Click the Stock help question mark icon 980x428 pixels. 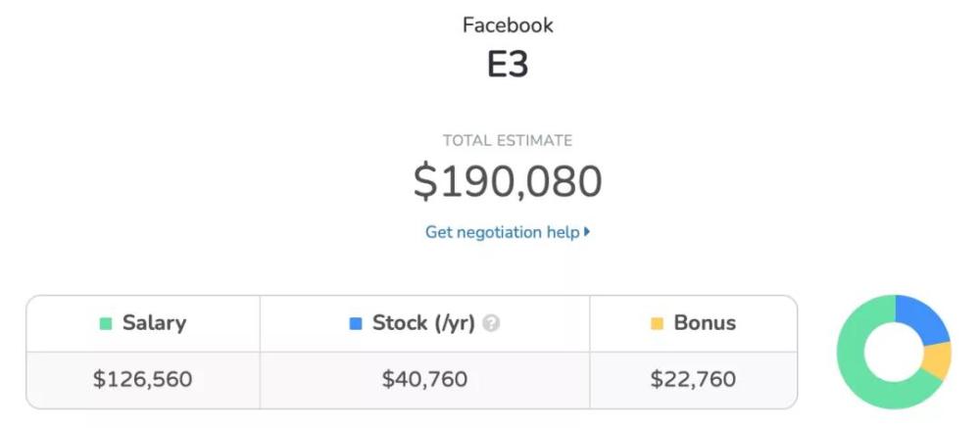491,323
